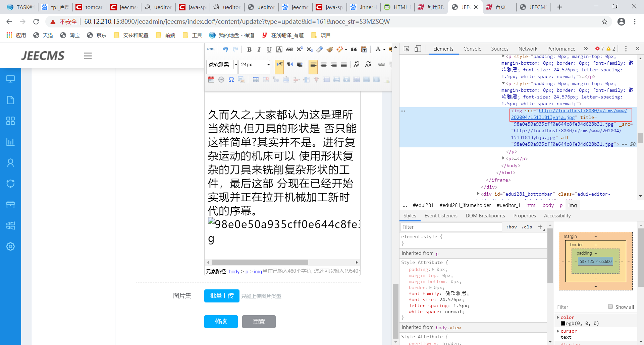Insert a blockquote with the quote icon
This screenshot has height=345, width=644.
pos(354,50)
